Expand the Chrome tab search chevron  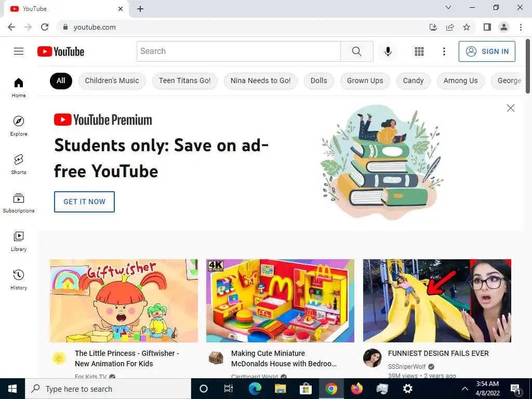click(x=448, y=7)
